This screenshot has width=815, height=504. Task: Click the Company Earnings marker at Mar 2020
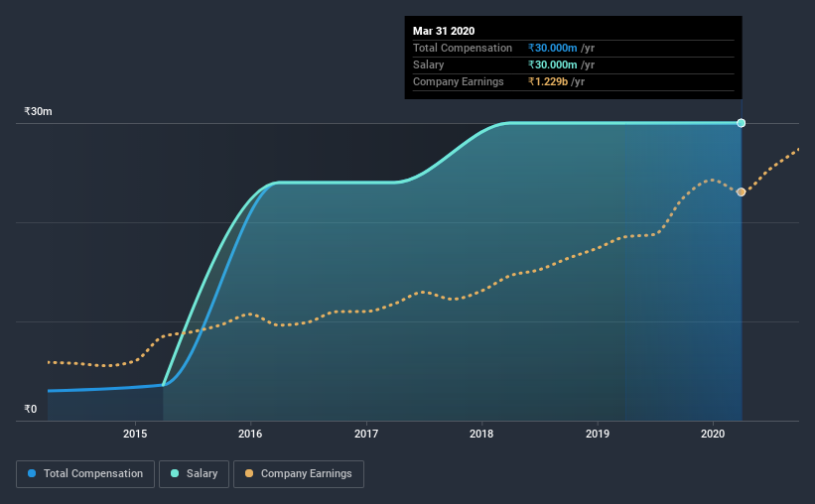pos(742,192)
